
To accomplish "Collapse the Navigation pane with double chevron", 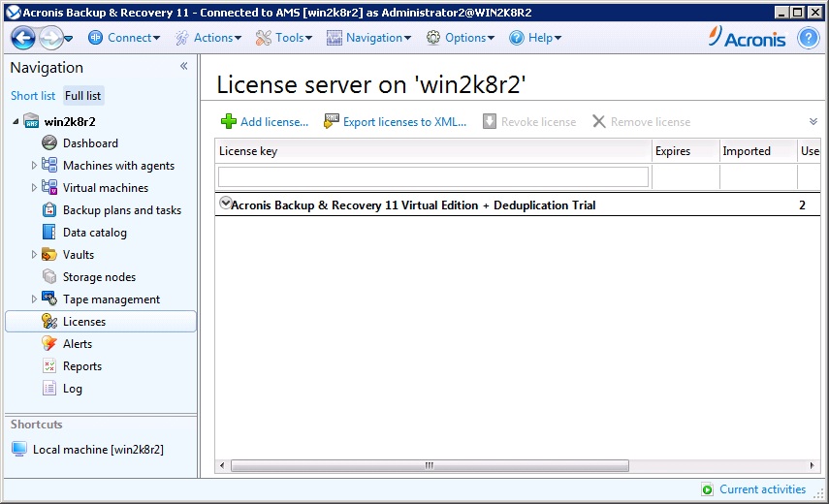I will [183, 66].
